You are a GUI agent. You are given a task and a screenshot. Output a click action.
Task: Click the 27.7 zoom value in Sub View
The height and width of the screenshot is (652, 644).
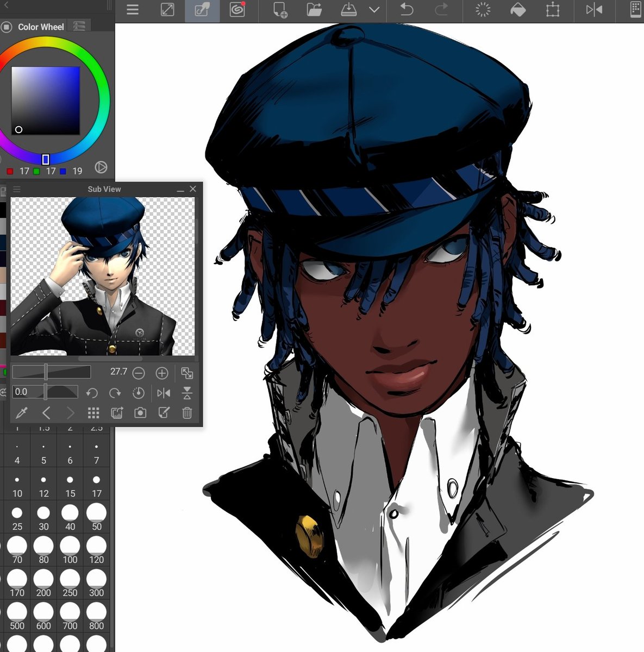pyautogui.click(x=118, y=372)
